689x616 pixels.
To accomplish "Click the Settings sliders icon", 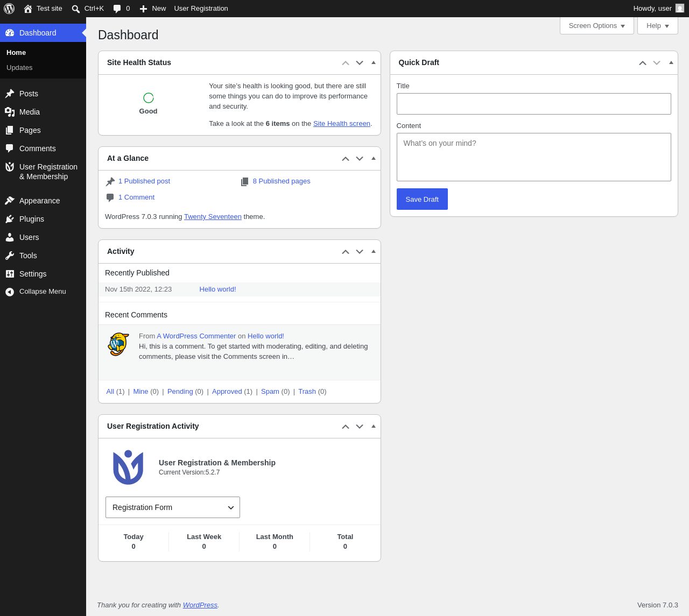I will (x=10, y=274).
